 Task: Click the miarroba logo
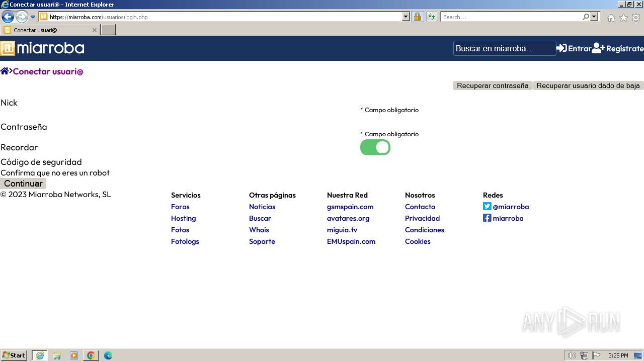(42, 48)
